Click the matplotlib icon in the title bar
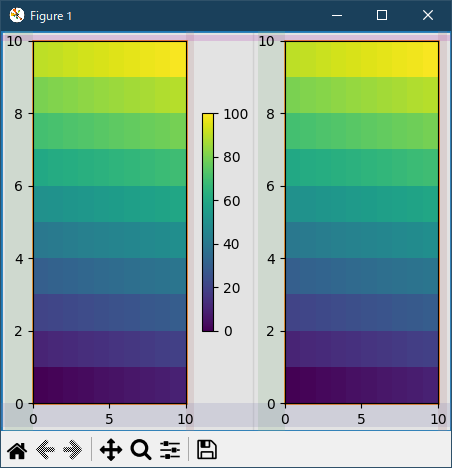Screen dimensions: 452x468 click(x=17, y=15)
